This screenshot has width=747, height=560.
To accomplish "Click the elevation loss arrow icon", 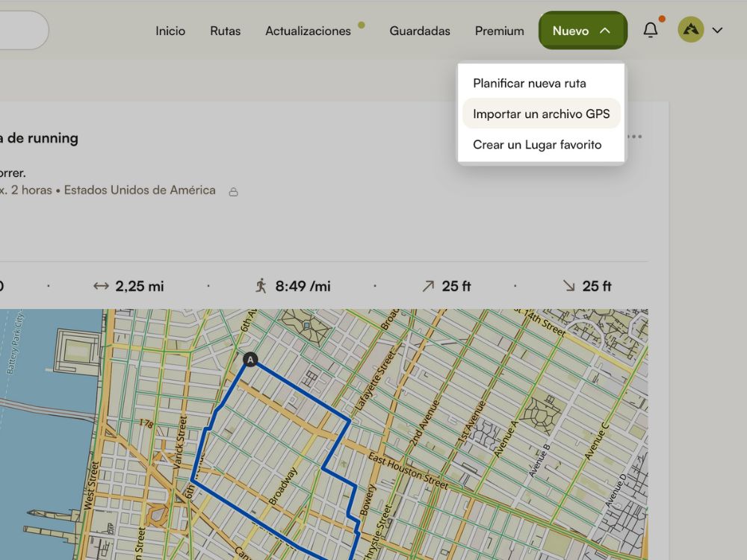I will 568,286.
